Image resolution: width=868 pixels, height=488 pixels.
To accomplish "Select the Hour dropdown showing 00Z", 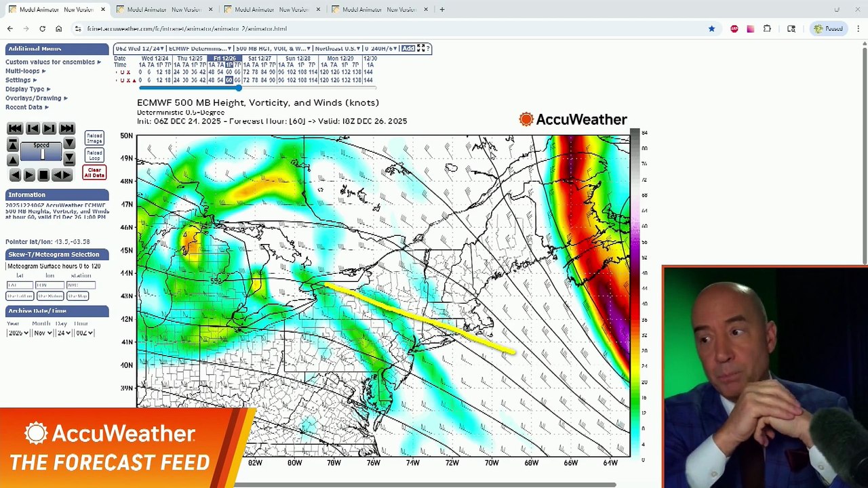I will 83,333.
